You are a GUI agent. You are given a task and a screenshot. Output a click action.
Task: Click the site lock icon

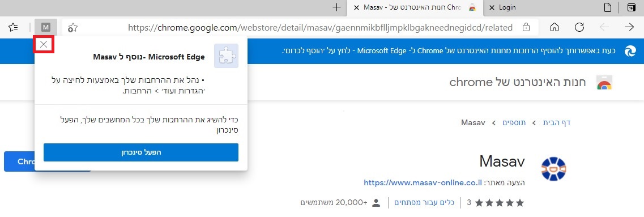tap(525, 28)
